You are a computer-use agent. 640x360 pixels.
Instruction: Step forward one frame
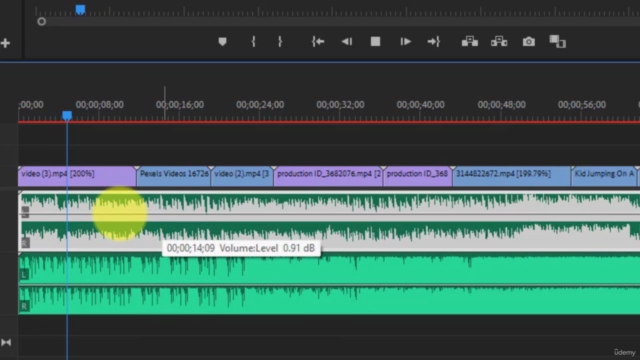(x=405, y=42)
